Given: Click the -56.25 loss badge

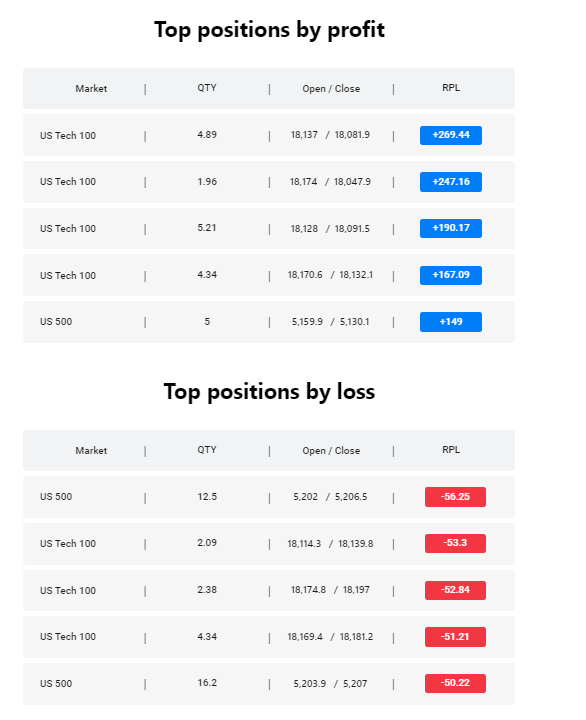Looking at the screenshot, I should coord(455,497).
